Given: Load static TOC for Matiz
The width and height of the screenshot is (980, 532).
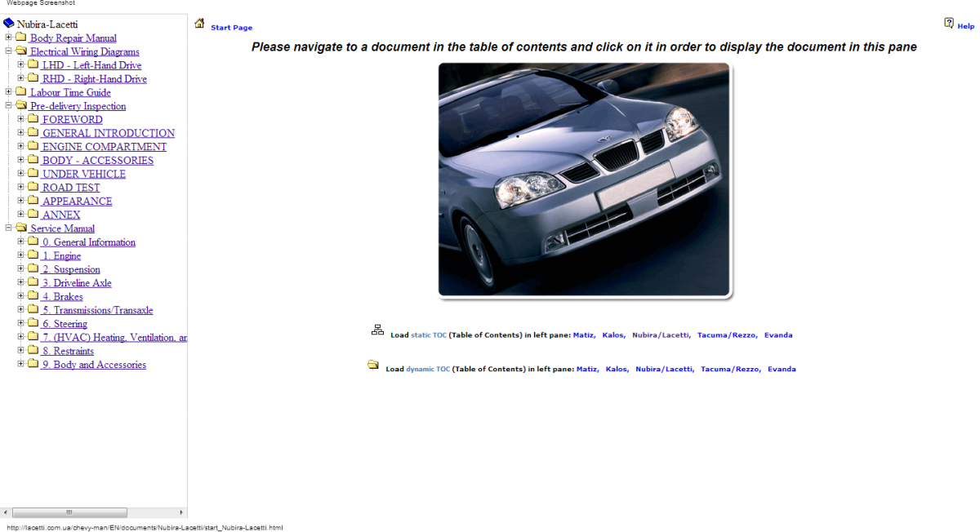Looking at the screenshot, I should coord(583,335).
